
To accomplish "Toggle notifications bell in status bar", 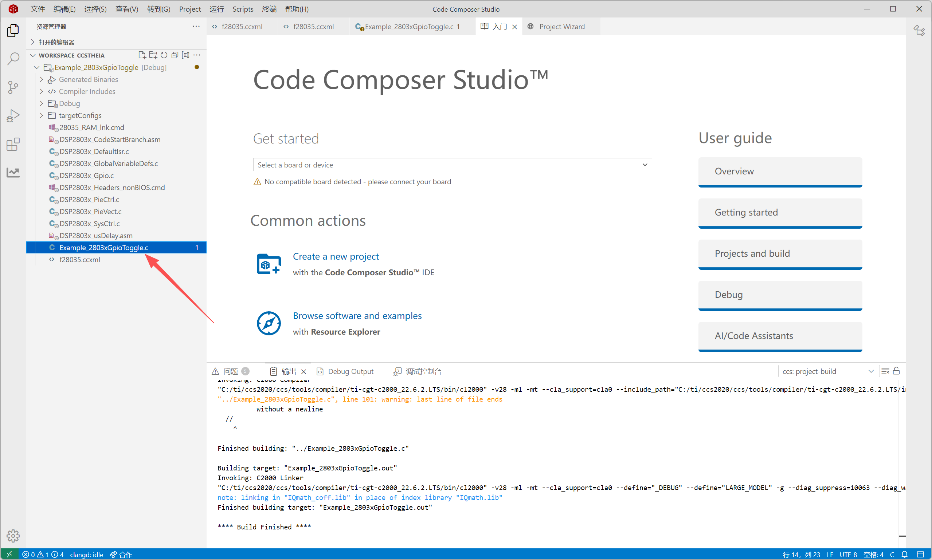I will (904, 554).
